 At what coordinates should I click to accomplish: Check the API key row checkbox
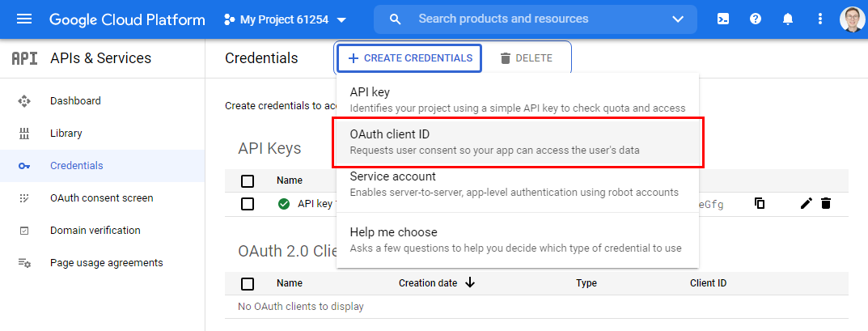click(x=248, y=204)
